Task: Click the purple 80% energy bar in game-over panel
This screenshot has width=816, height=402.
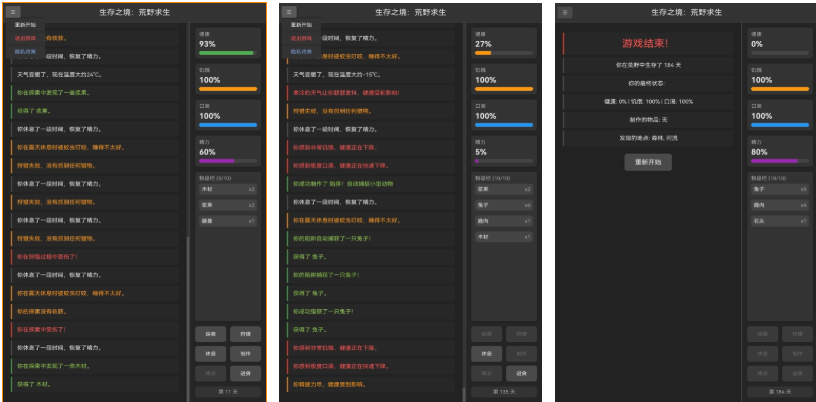Action: click(780, 161)
